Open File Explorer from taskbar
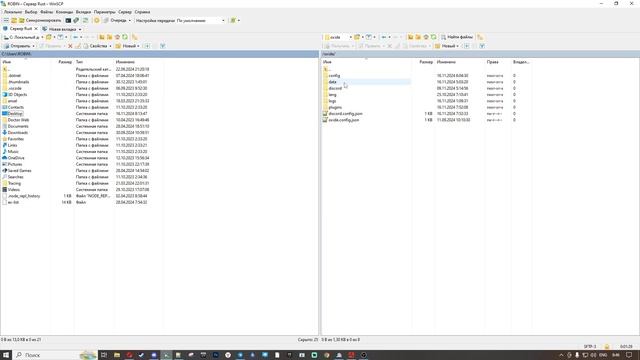The width and height of the screenshot is (640, 360). pos(117,355)
